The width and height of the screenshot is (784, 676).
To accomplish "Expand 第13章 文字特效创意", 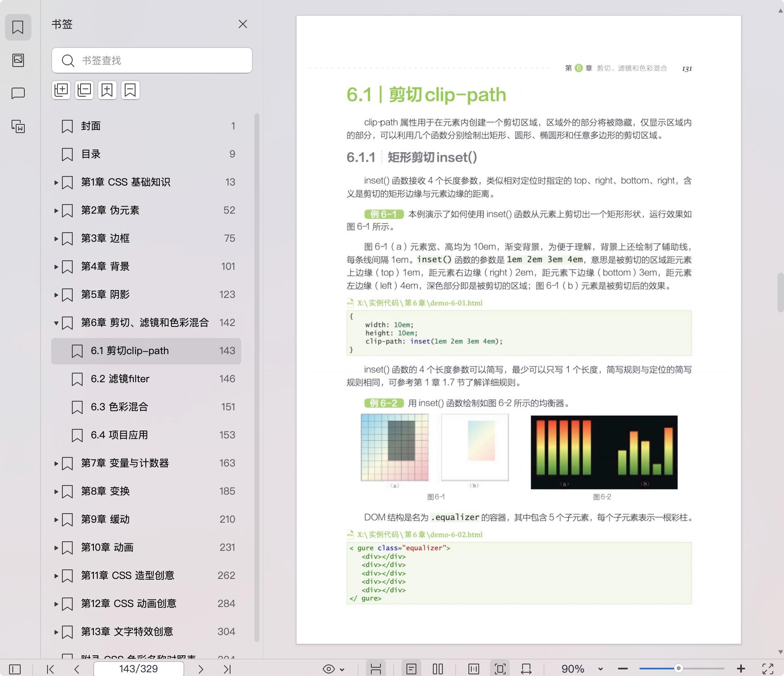I will 56,632.
